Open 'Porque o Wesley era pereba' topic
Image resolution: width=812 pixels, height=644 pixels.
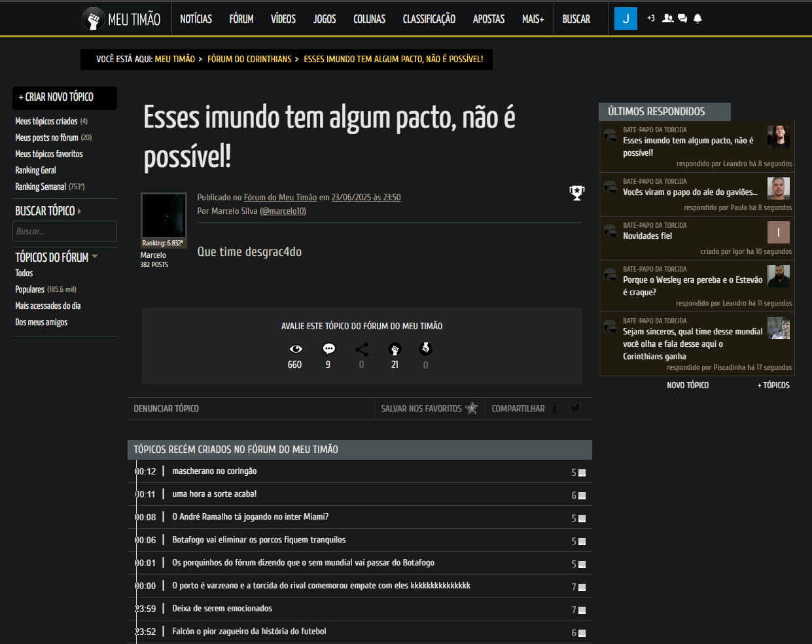tap(693, 286)
